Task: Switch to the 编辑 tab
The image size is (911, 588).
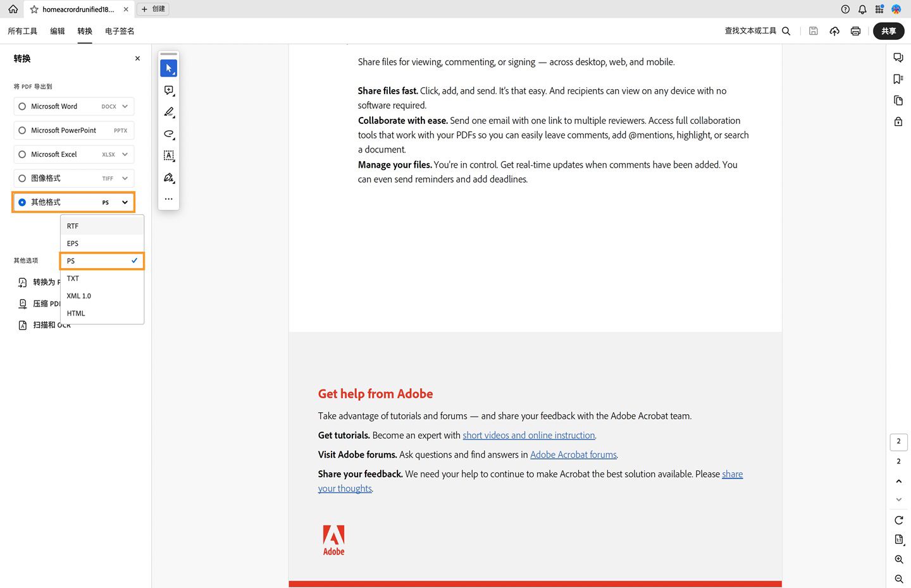Action: tap(58, 31)
